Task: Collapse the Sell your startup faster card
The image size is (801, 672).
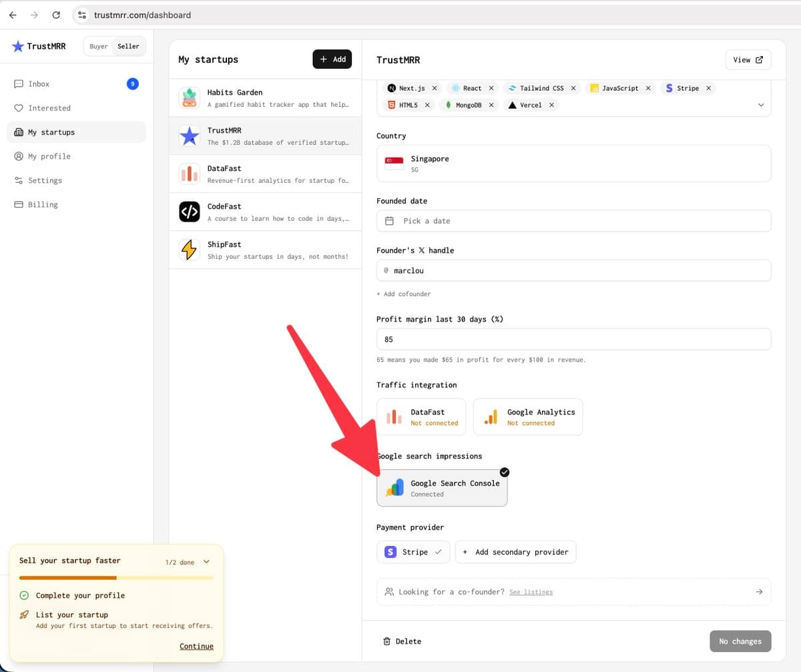Action: (x=206, y=562)
